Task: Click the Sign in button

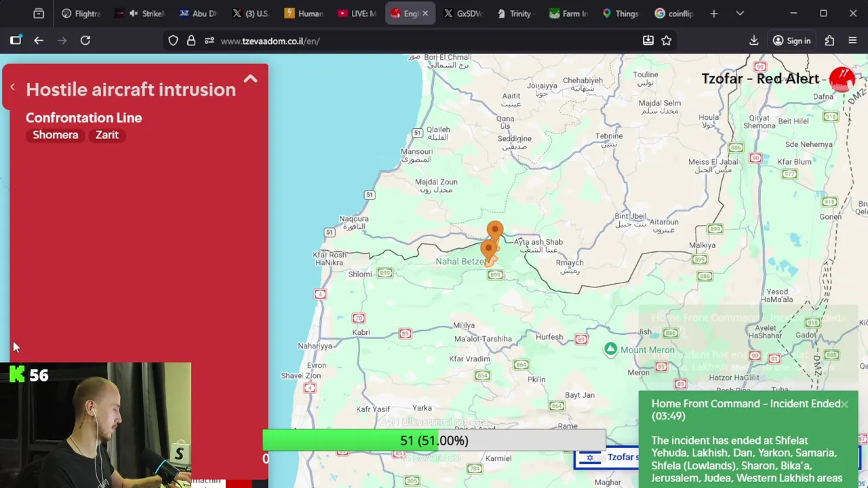Action: tap(791, 41)
